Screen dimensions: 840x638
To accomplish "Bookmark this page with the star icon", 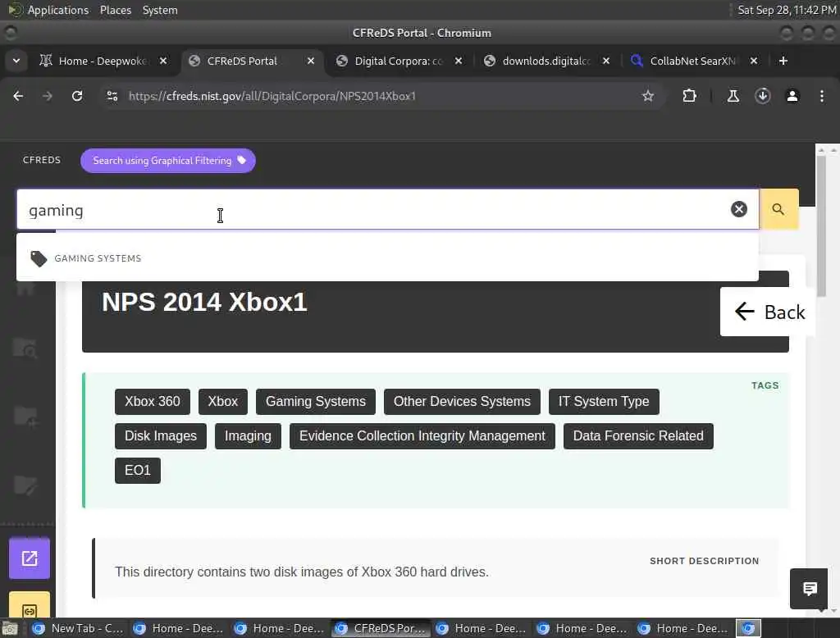I will point(648,96).
